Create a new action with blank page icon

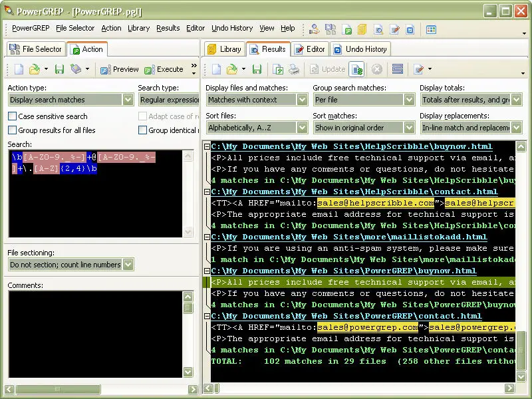point(19,69)
